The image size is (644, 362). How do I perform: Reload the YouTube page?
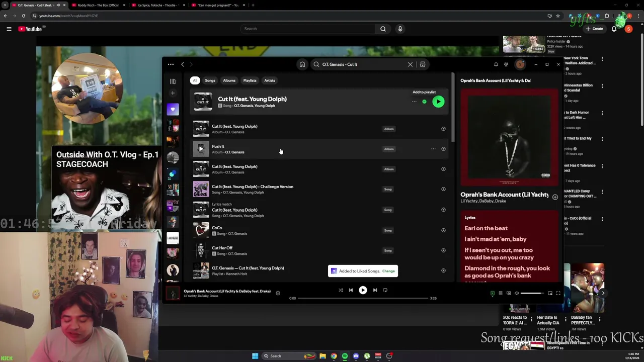tap(23, 16)
